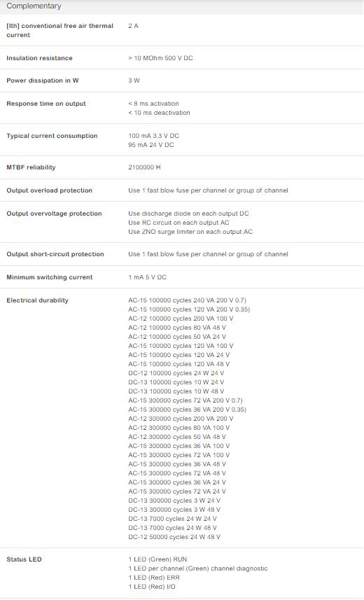The image size is (364, 600).
Task: Click the '95 mA 24 V DC' value
Action: click(x=150, y=145)
